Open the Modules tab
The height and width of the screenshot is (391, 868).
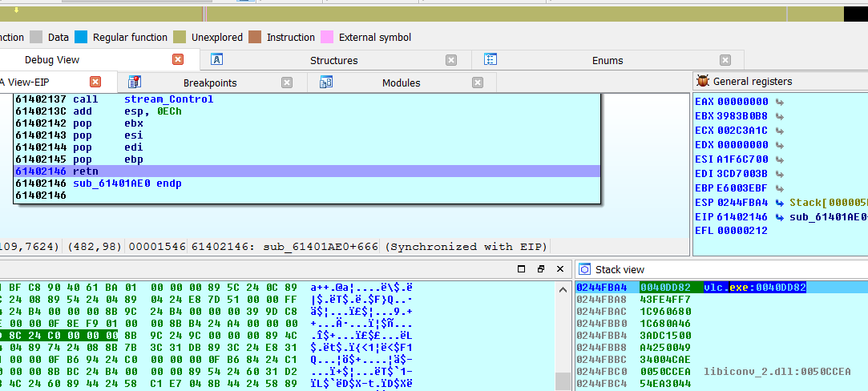[x=401, y=83]
